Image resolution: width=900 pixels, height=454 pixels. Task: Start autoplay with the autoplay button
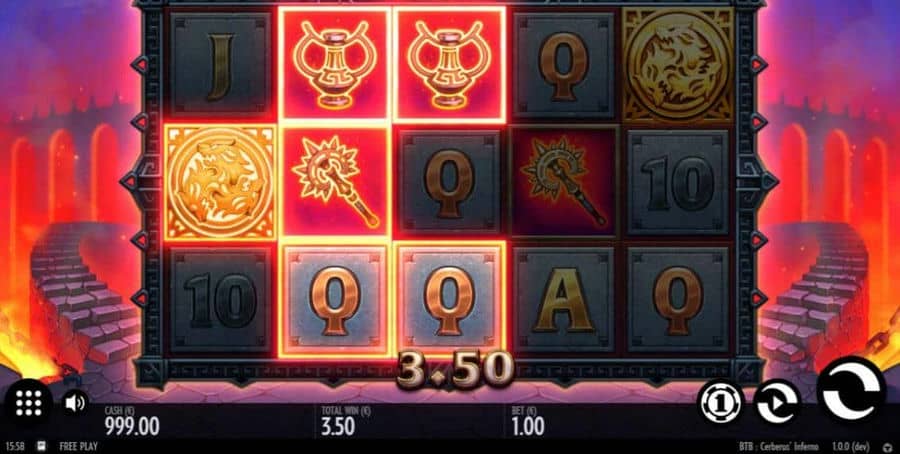click(x=777, y=403)
